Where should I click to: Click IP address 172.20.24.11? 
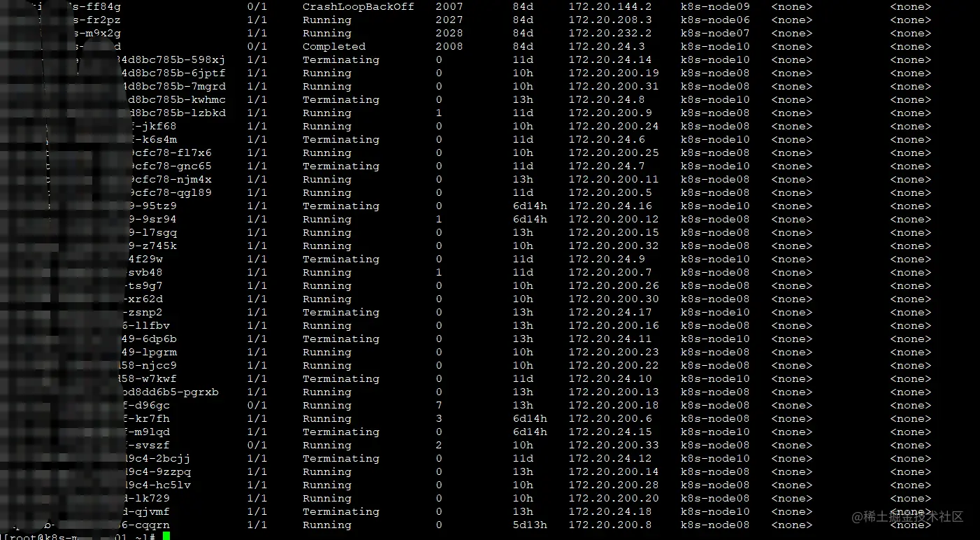pos(610,339)
